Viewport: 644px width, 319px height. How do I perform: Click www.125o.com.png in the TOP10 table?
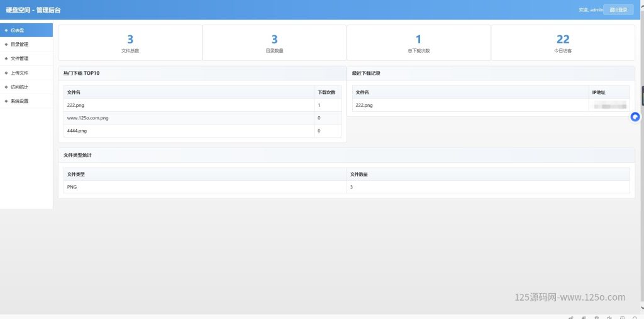click(88, 118)
